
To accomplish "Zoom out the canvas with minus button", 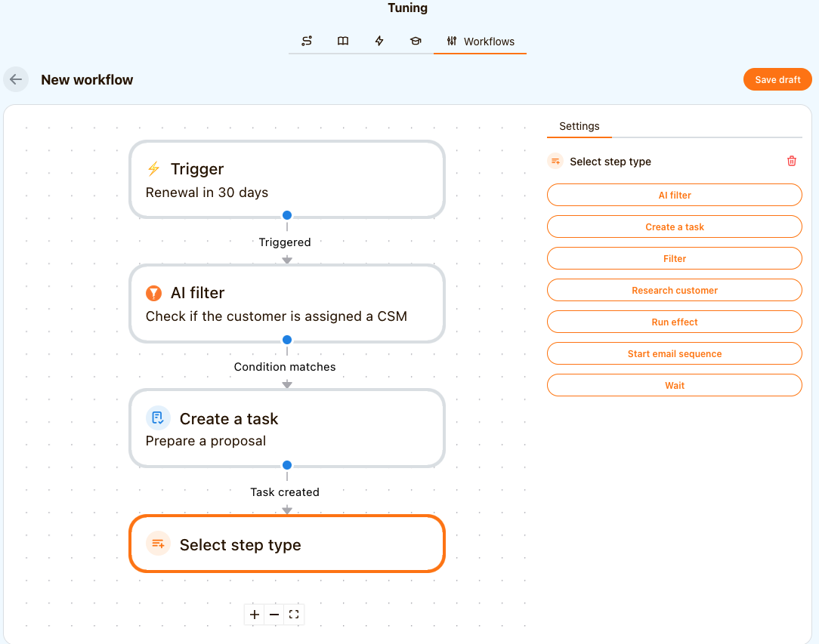I will click(274, 615).
